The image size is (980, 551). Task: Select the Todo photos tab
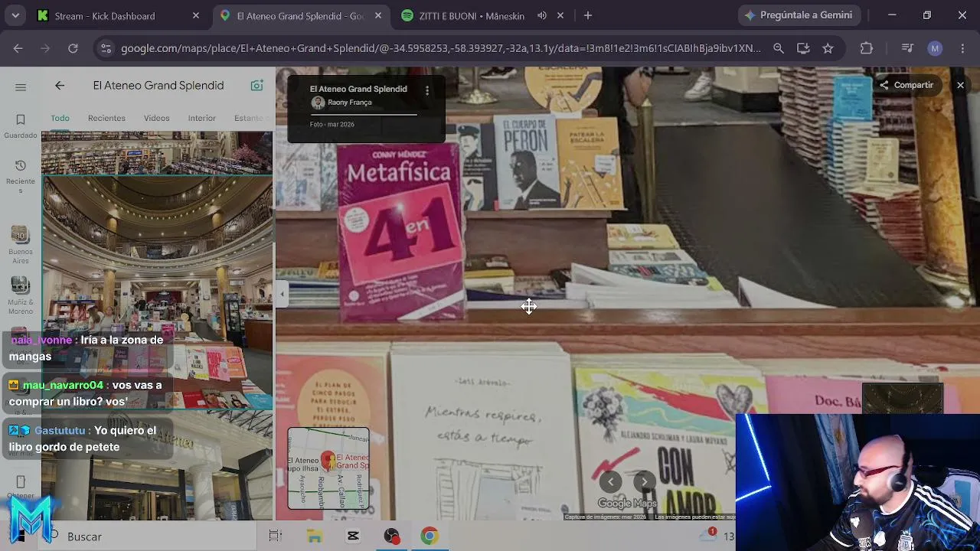(60, 118)
